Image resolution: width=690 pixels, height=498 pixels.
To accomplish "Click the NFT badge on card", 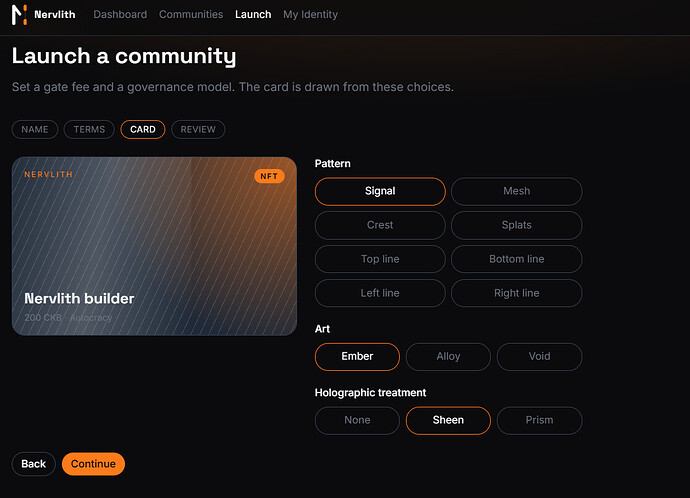I will (x=269, y=176).
